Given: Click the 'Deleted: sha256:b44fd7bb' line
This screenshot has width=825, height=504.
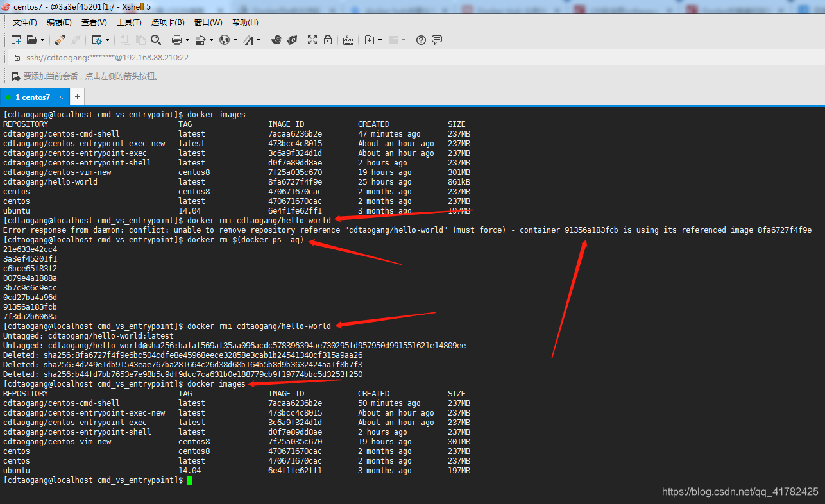Looking at the screenshot, I should pyautogui.click(x=183, y=374).
